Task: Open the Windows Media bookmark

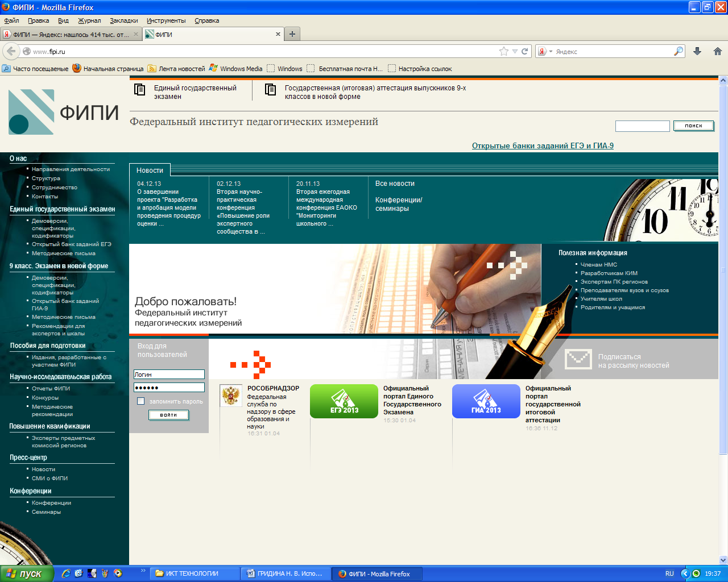Action: 235,69
